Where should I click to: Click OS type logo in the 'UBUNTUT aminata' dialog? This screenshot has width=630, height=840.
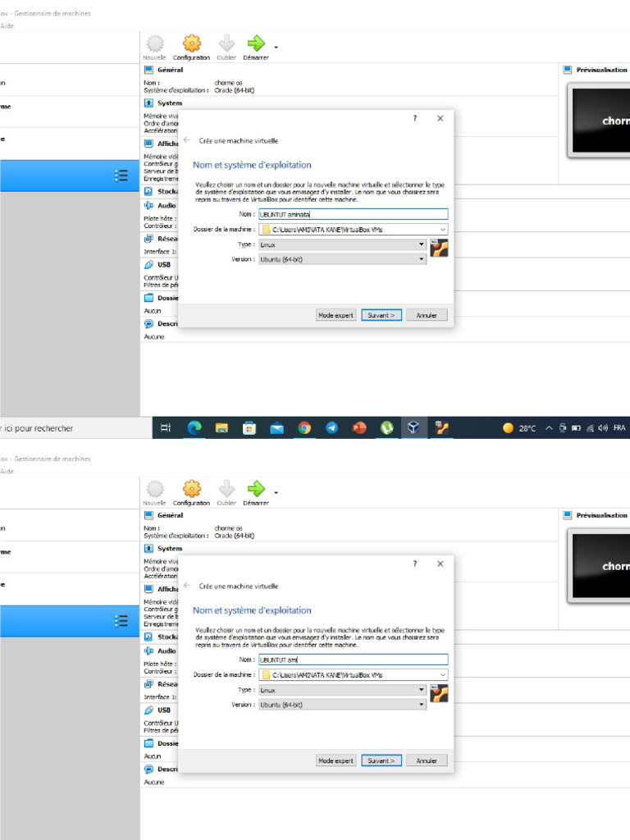point(439,248)
